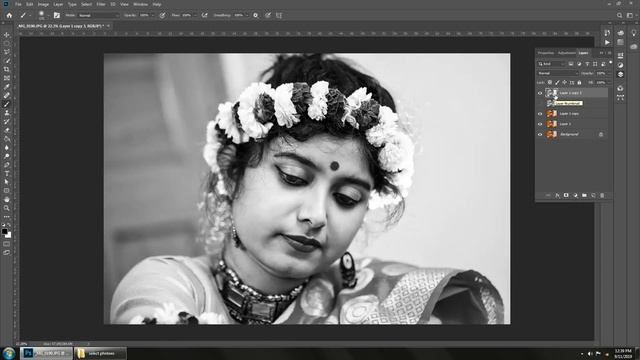The width and height of the screenshot is (640, 360).
Task: Click the foreground color swatch
Action: click(4, 231)
